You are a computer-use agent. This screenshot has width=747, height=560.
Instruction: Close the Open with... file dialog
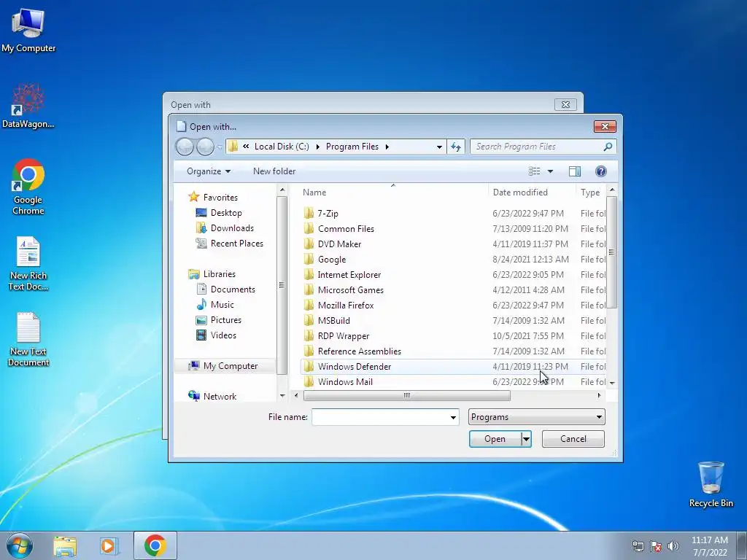point(605,126)
